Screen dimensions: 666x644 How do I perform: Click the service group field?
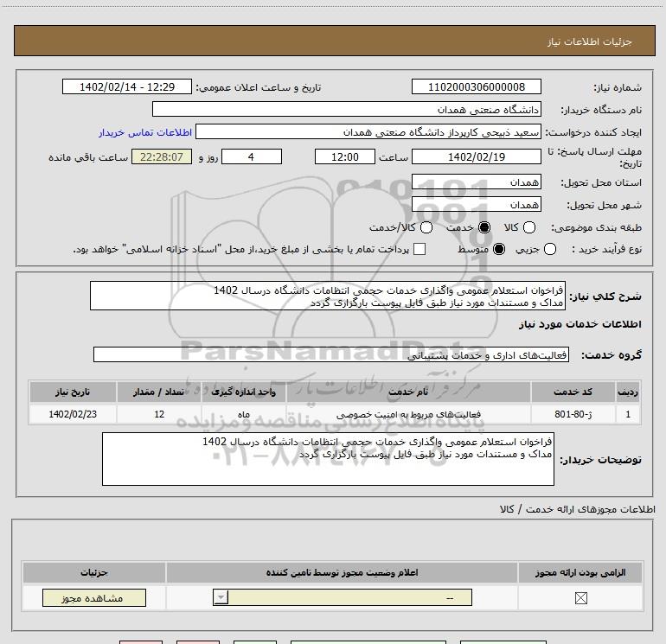click(331, 355)
